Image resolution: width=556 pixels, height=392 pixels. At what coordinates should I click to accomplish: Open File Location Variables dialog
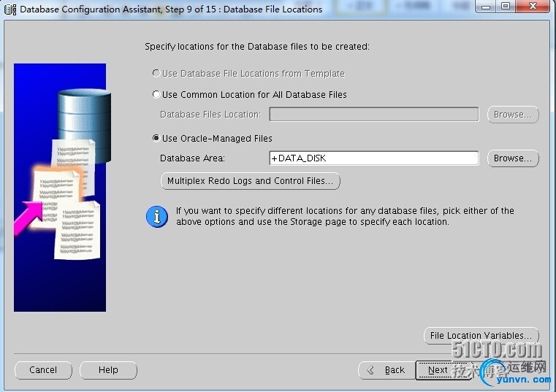point(481,335)
